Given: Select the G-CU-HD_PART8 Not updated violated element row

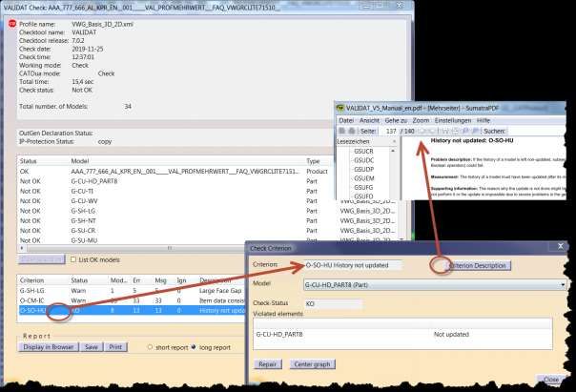Looking at the screenshot, I should [402, 335].
